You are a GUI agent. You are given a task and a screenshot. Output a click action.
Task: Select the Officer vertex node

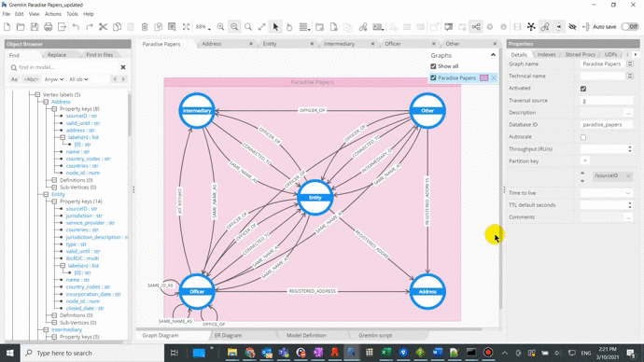coord(197,291)
